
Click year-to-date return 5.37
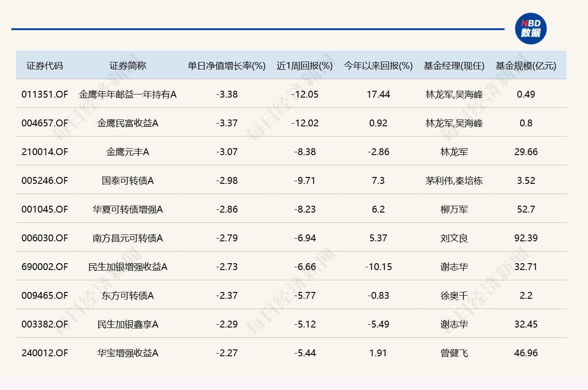378,238
